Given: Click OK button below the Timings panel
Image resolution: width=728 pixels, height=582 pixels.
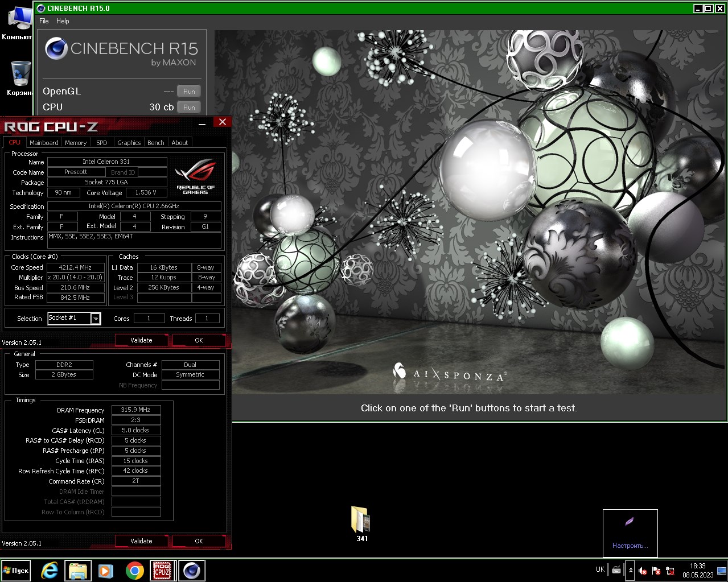Looking at the screenshot, I should click(x=199, y=541).
